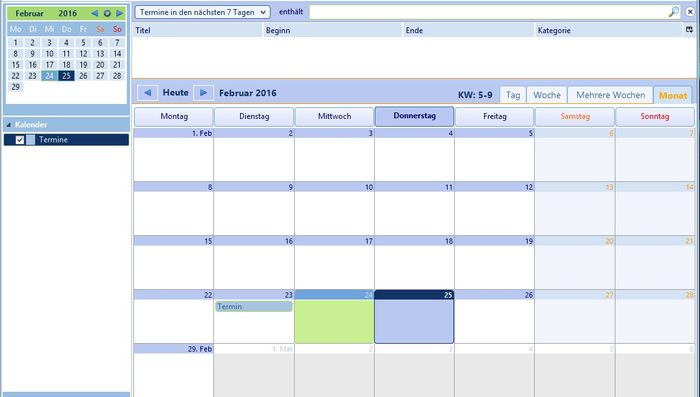Click the 'Februar' month name in mini calendar
This screenshot has width=700, height=397.
coord(29,13)
